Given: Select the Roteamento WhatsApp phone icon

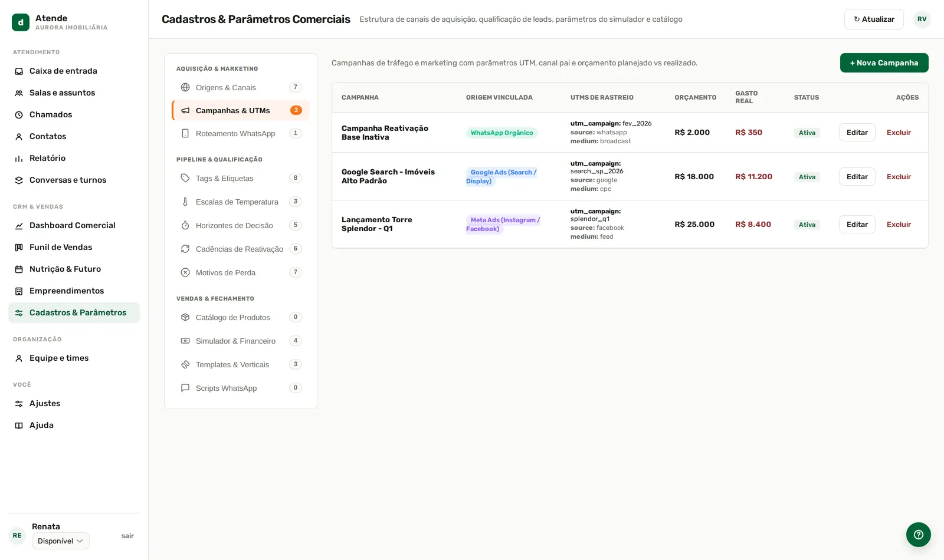Looking at the screenshot, I should pyautogui.click(x=185, y=133).
